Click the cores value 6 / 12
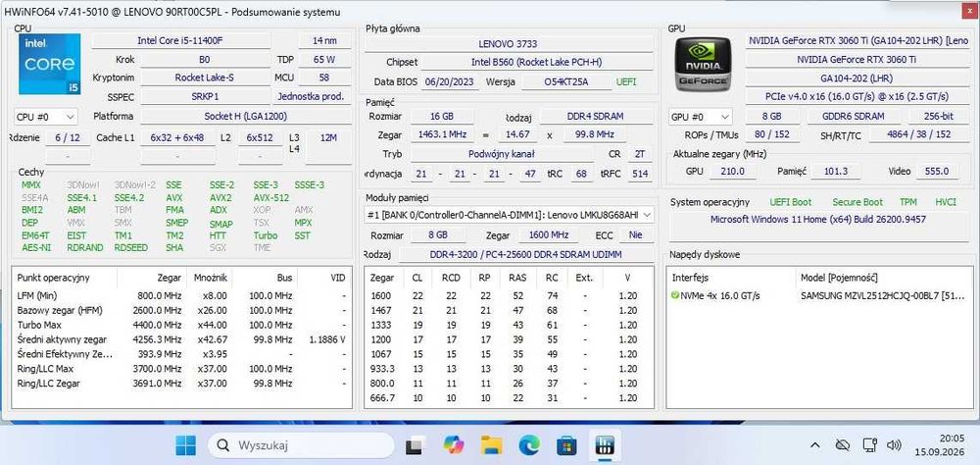 (x=68, y=137)
